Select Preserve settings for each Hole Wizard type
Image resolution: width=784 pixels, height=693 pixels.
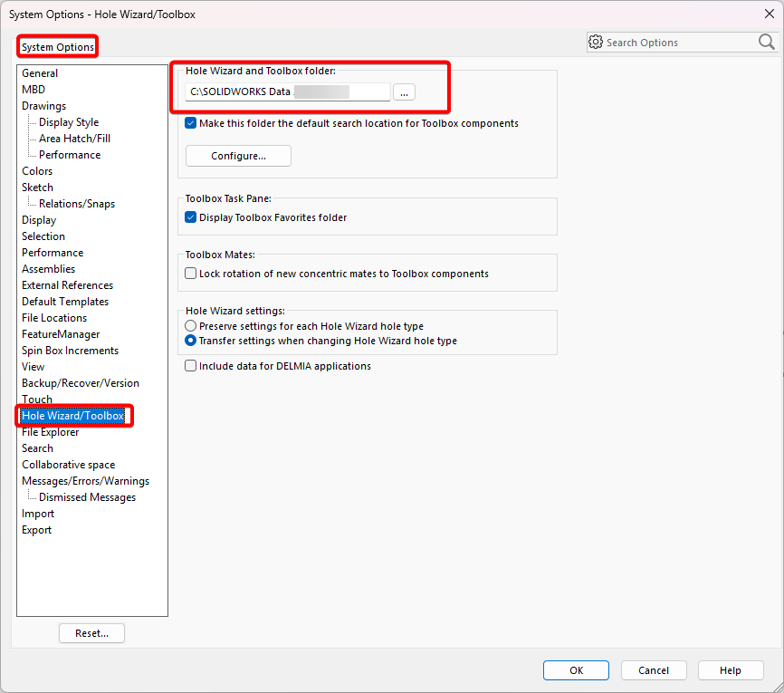point(190,326)
